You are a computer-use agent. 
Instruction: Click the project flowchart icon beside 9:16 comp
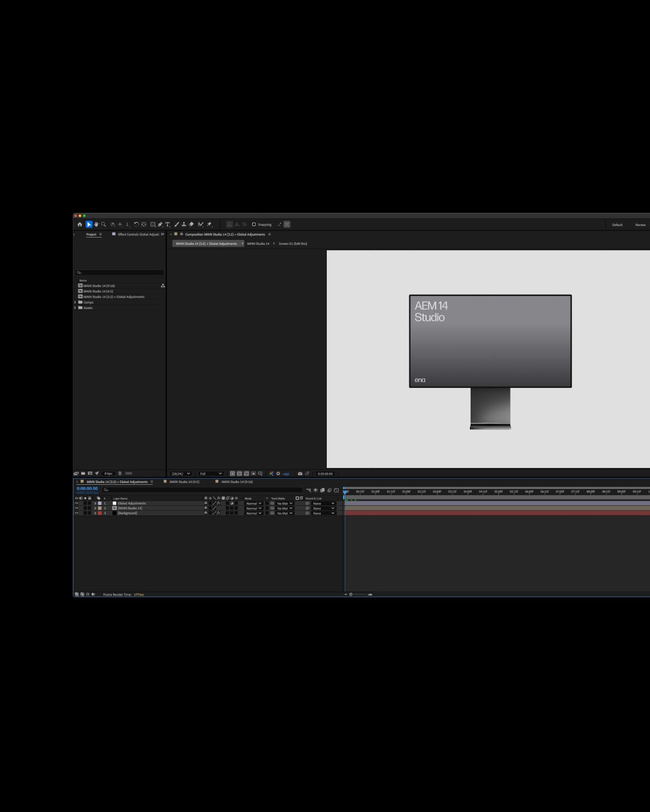click(x=162, y=286)
